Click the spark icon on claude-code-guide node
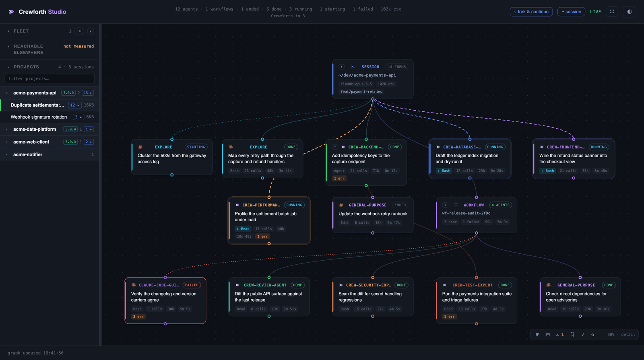 click(134, 285)
